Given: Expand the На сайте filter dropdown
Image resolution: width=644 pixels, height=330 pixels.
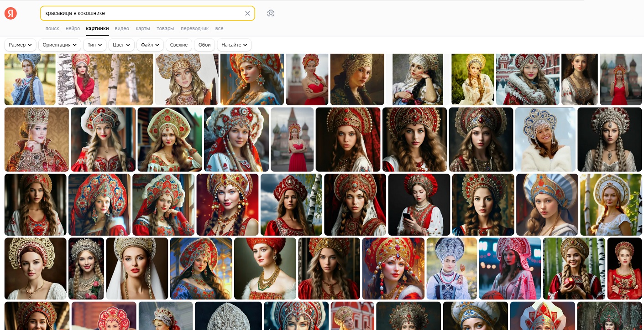Looking at the screenshot, I should click(234, 45).
